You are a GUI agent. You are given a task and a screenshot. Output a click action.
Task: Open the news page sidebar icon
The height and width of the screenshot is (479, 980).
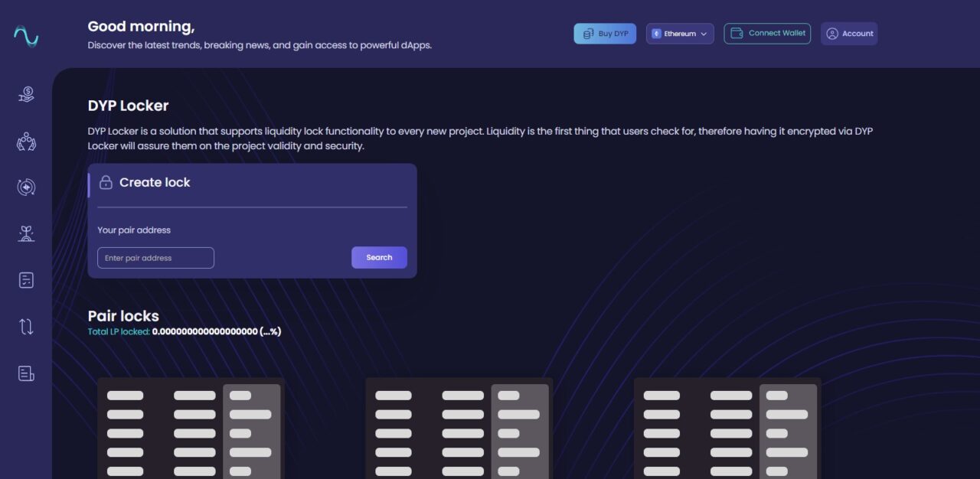[x=26, y=373]
